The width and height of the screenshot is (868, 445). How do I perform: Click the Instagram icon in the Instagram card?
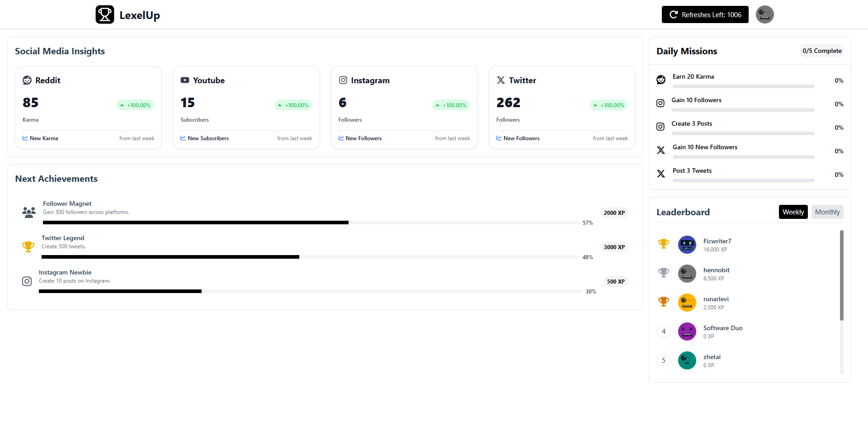(x=343, y=80)
